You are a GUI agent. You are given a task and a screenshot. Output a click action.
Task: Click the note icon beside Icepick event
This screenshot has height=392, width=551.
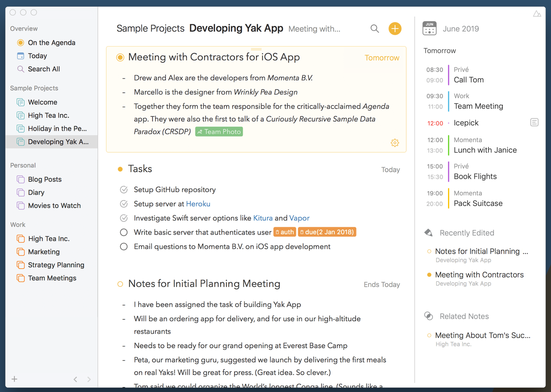click(x=534, y=123)
